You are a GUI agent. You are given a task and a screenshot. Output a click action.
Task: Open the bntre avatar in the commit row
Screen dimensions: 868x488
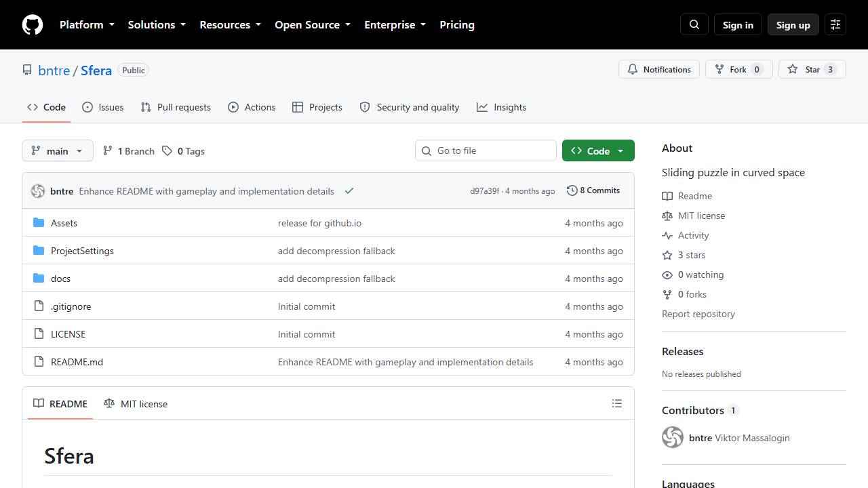(38, 191)
